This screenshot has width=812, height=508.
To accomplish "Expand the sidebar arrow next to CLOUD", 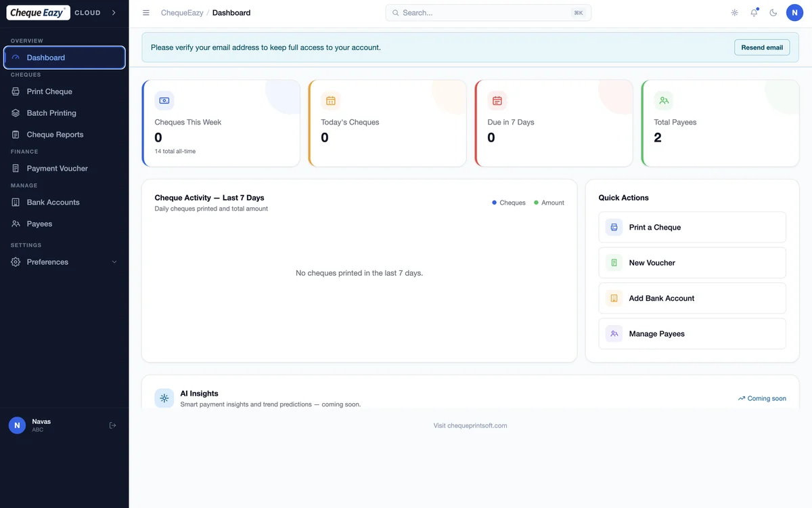I will click(x=114, y=12).
